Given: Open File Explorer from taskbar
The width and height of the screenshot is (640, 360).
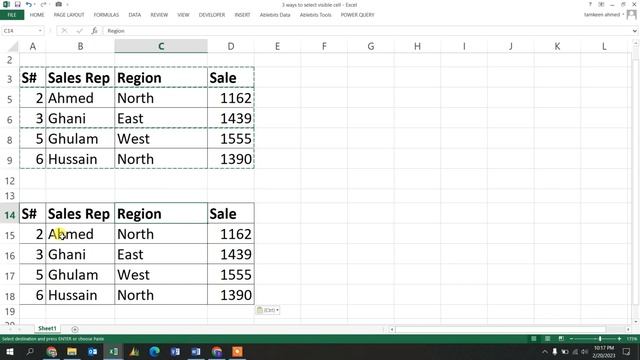Looking at the screenshot, I should pyautogui.click(x=72, y=351).
